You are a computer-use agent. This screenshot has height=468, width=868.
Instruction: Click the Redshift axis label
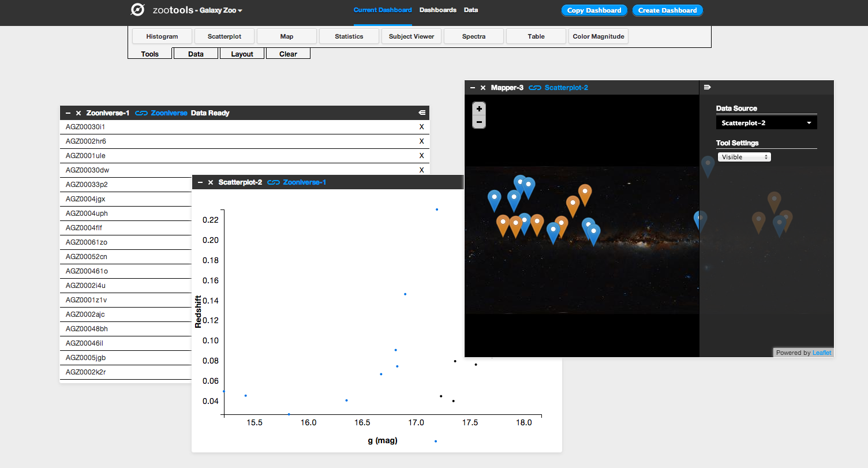click(199, 312)
